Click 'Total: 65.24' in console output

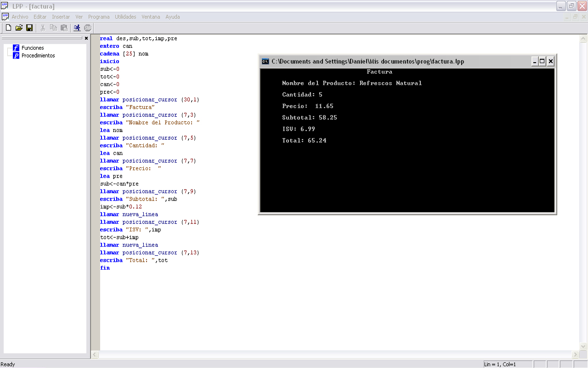(304, 141)
